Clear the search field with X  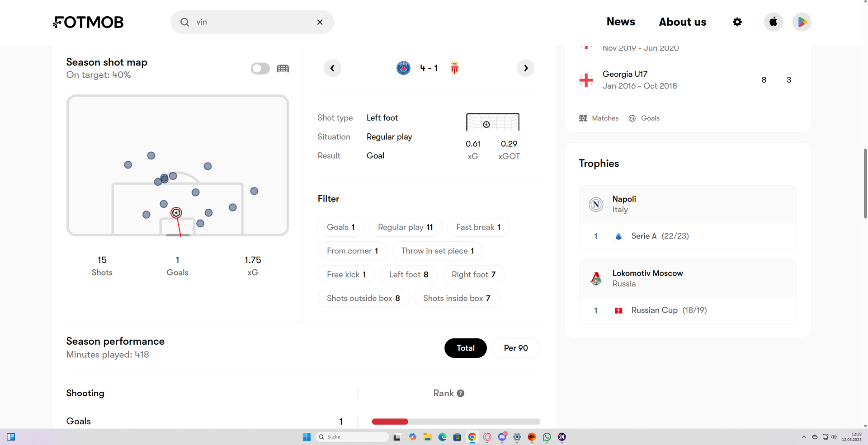[320, 22]
